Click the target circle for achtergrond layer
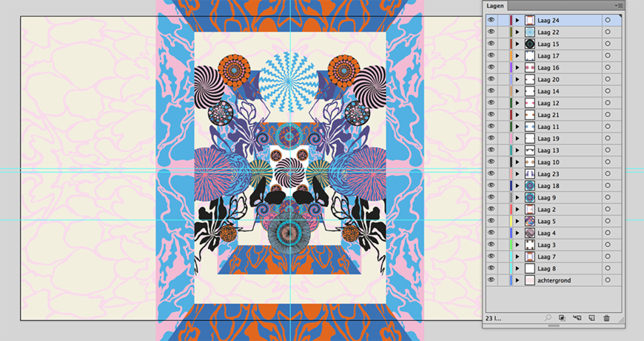Screen dimensions: 644x341 click(608, 281)
